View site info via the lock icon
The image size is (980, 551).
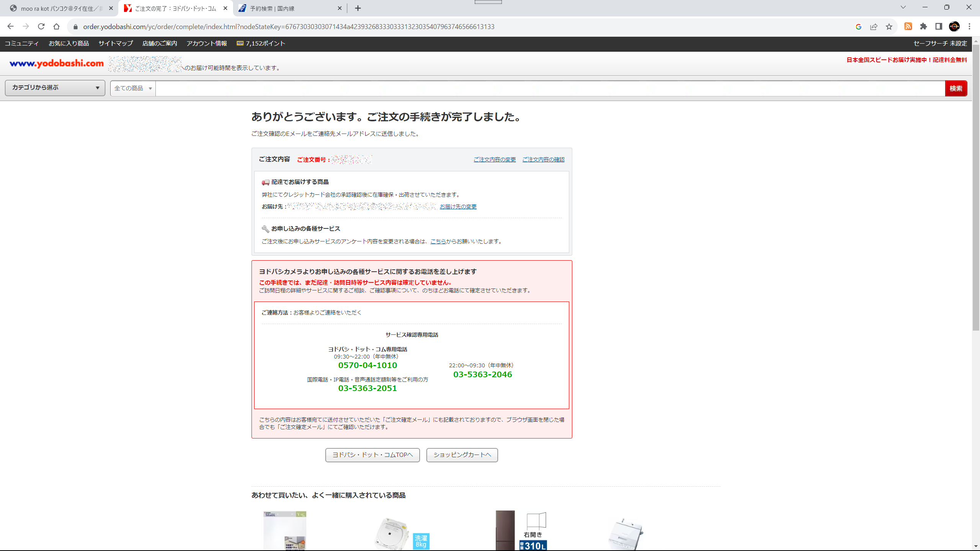(x=75, y=26)
